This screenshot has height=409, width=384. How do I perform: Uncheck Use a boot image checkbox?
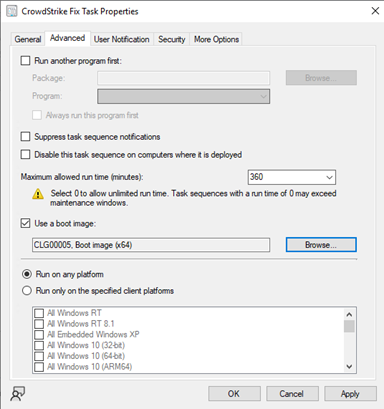tap(26, 223)
